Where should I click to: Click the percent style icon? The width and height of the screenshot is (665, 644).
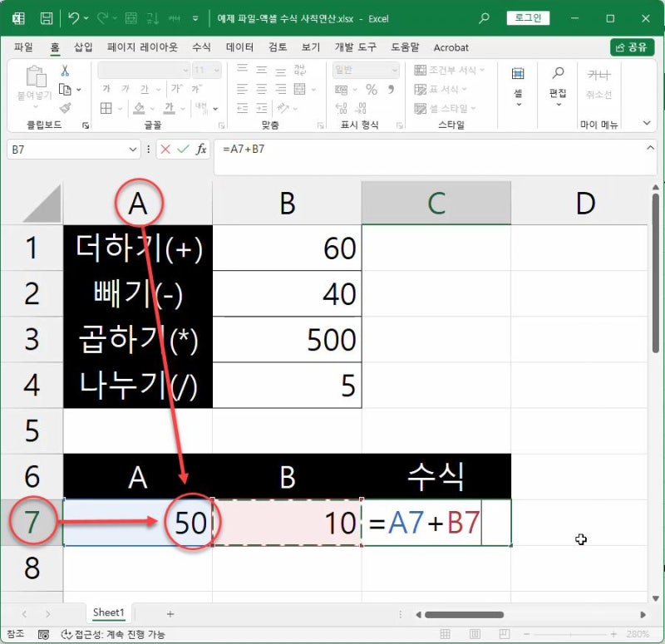click(x=372, y=89)
